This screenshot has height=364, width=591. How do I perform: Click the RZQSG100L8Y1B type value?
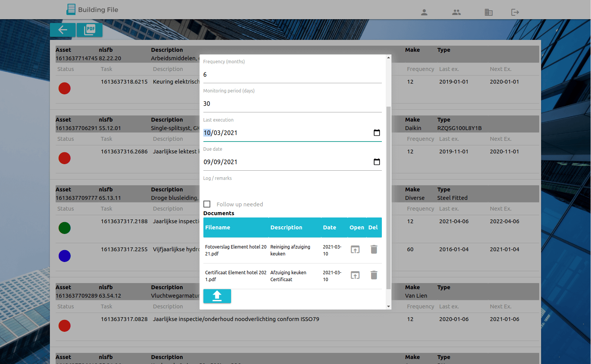point(459,128)
